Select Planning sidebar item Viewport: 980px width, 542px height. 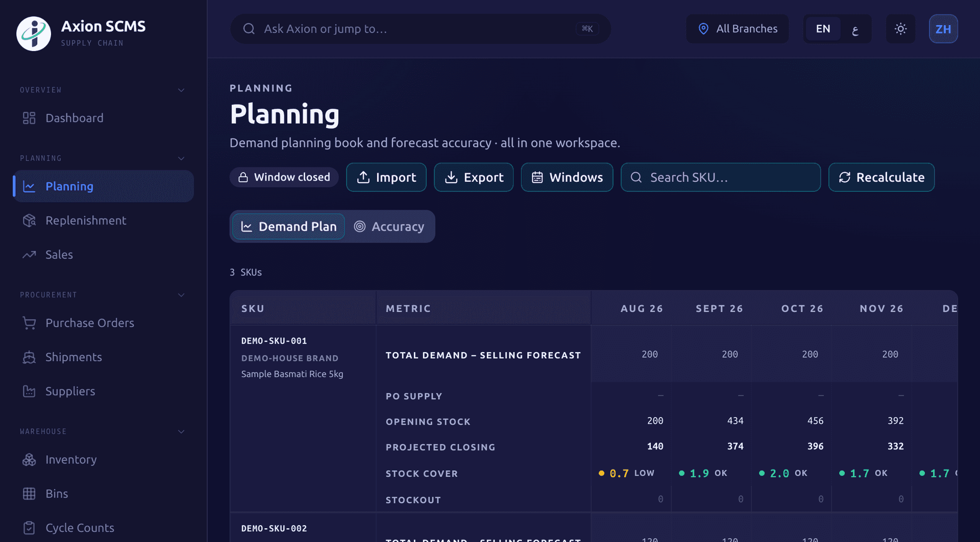pyautogui.click(x=103, y=186)
